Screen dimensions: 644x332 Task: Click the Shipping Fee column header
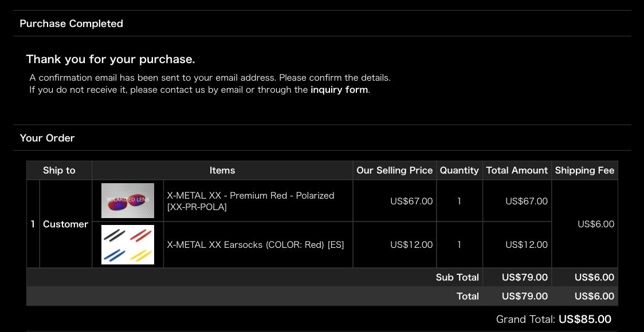(x=584, y=170)
